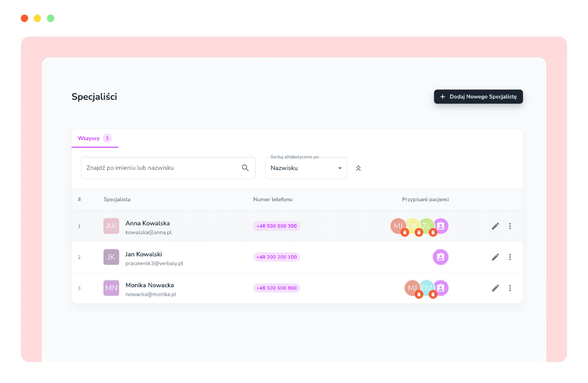The image size is (588, 383).
Task: Click the Specjaliści page heading
Action: 94,97
